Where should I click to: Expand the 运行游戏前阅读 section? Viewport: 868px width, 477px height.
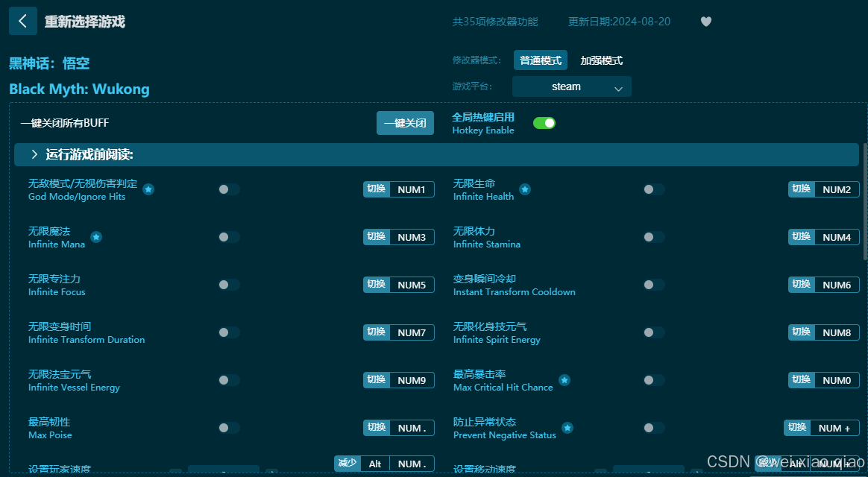[x=436, y=154]
